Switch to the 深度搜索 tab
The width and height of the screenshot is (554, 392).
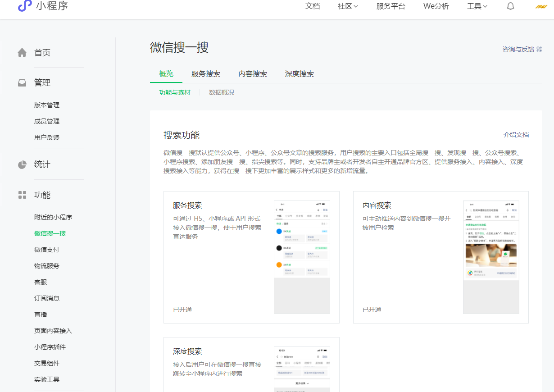coord(300,74)
